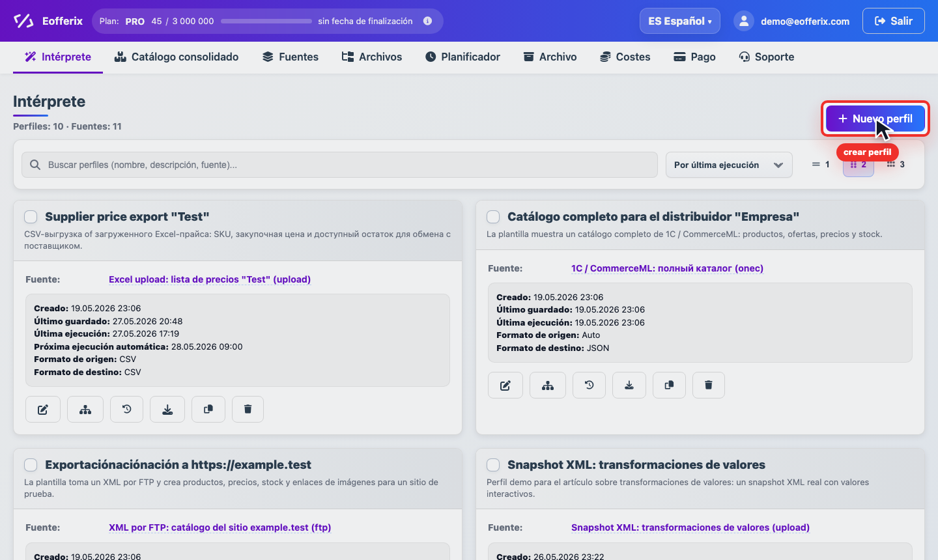The height and width of the screenshot is (560, 938).
Task: Create a Nuevo perfil
Action: click(875, 119)
